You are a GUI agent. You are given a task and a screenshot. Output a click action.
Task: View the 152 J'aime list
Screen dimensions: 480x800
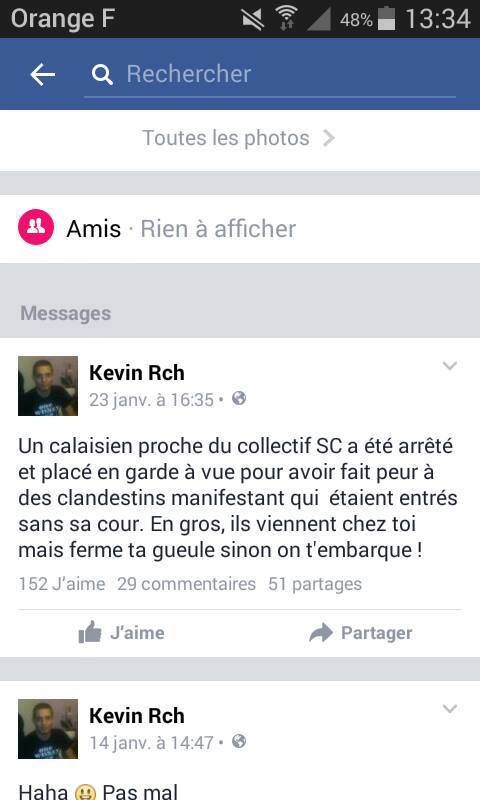pyautogui.click(x=62, y=584)
